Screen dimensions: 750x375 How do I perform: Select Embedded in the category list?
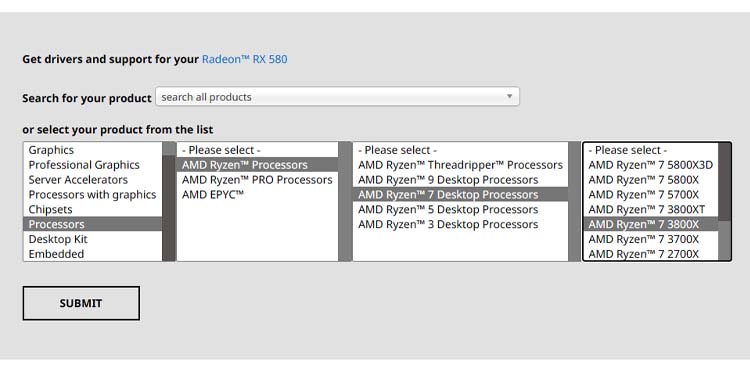pyautogui.click(x=93, y=254)
